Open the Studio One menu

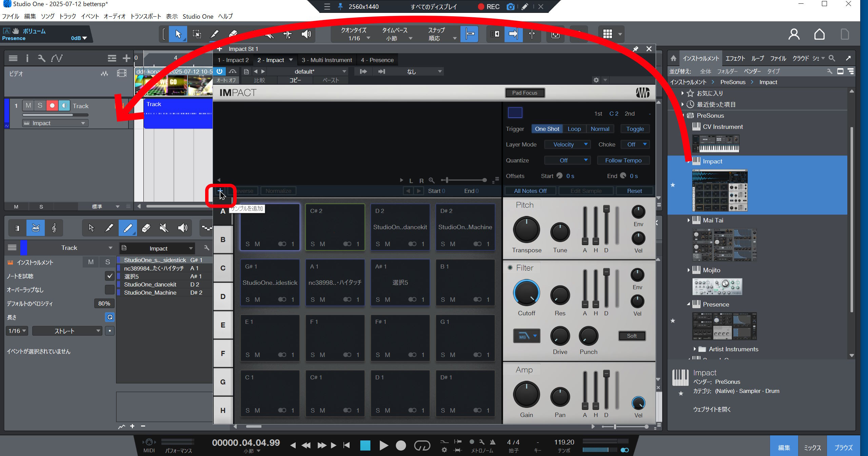pyautogui.click(x=198, y=16)
